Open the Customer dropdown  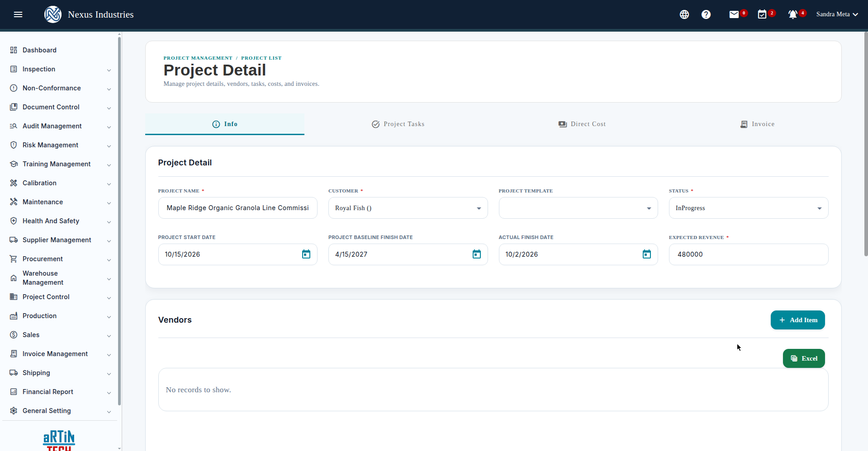(x=408, y=208)
